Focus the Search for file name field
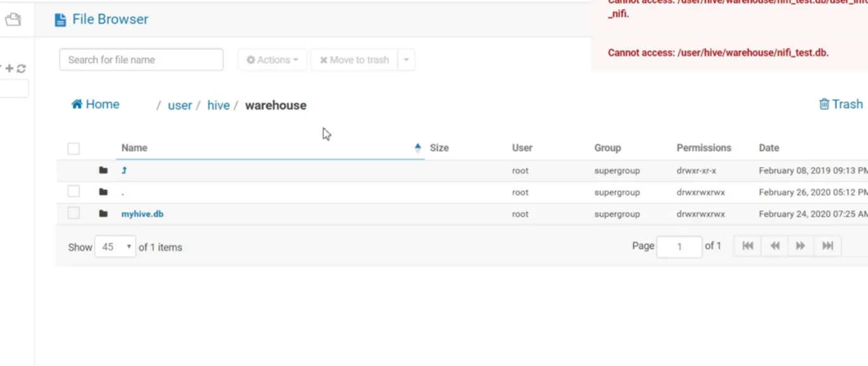 [141, 60]
